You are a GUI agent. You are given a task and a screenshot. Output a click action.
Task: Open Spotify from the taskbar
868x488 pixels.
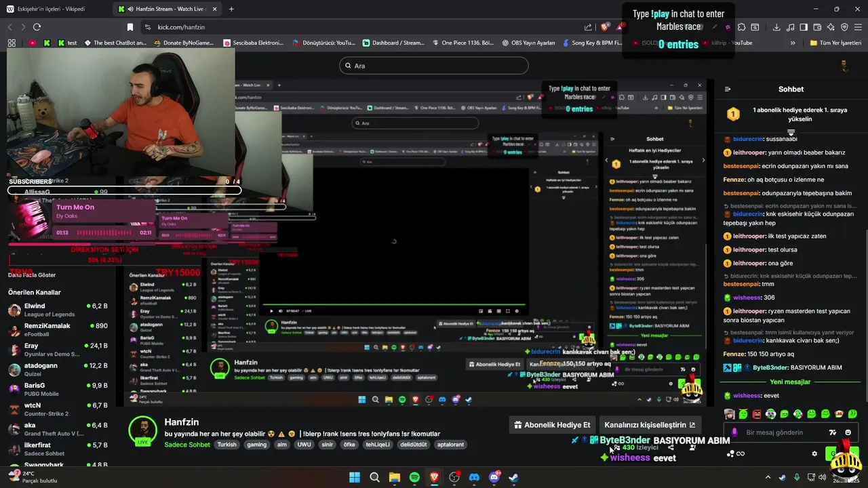(x=414, y=477)
